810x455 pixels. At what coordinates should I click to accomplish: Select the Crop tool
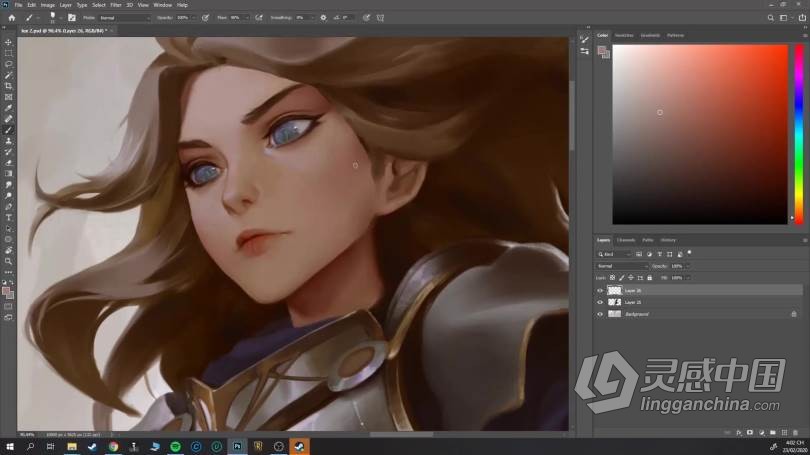[x=8, y=86]
